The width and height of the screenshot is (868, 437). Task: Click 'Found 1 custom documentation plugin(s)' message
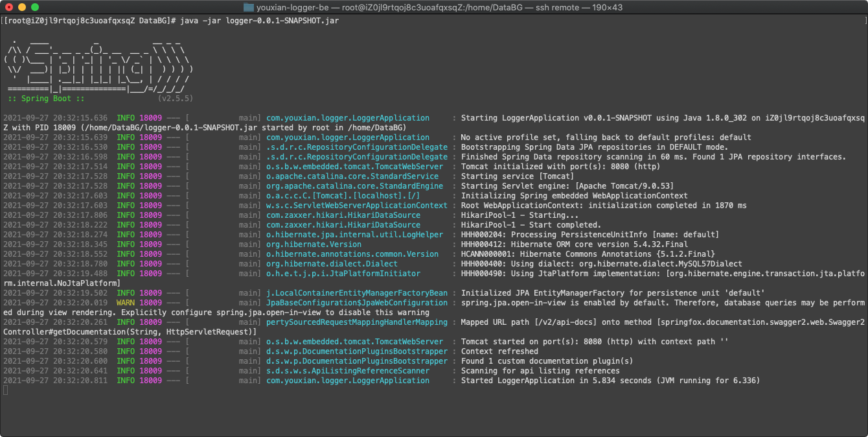click(547, 361)
